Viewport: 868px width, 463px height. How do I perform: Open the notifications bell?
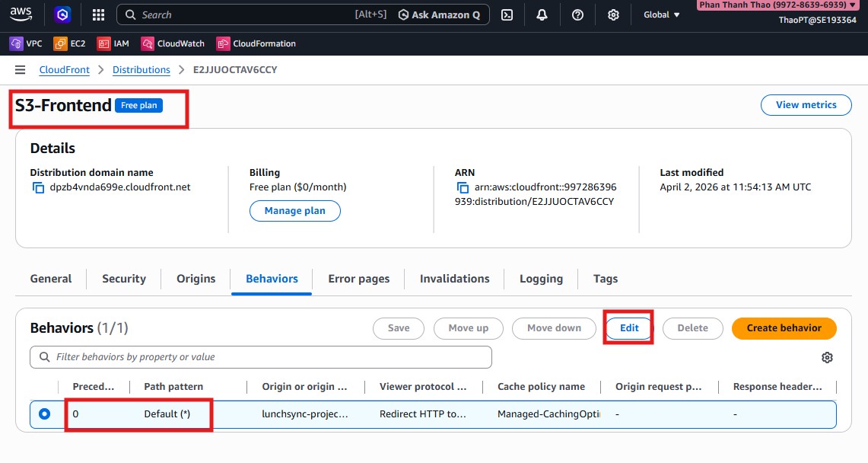pos(542,14)
